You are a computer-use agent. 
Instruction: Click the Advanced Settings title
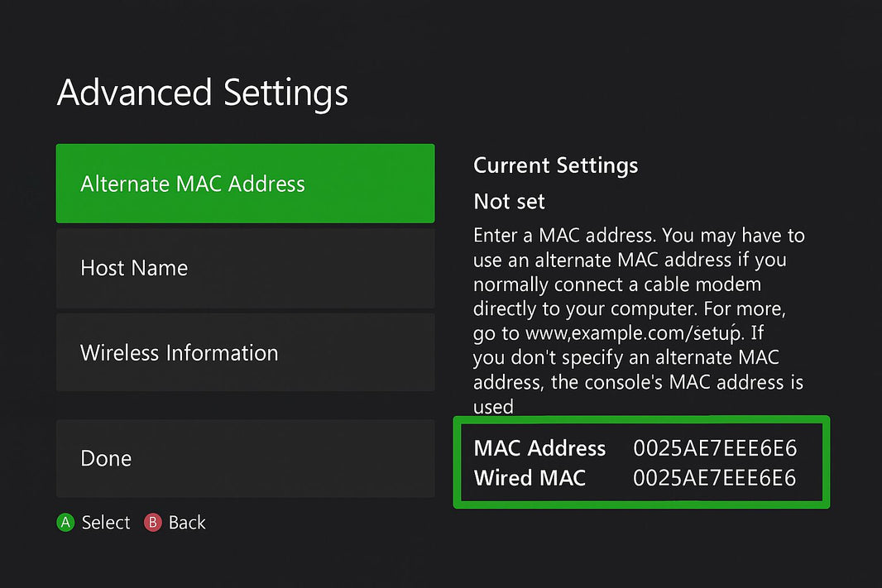tap(202, 93)
